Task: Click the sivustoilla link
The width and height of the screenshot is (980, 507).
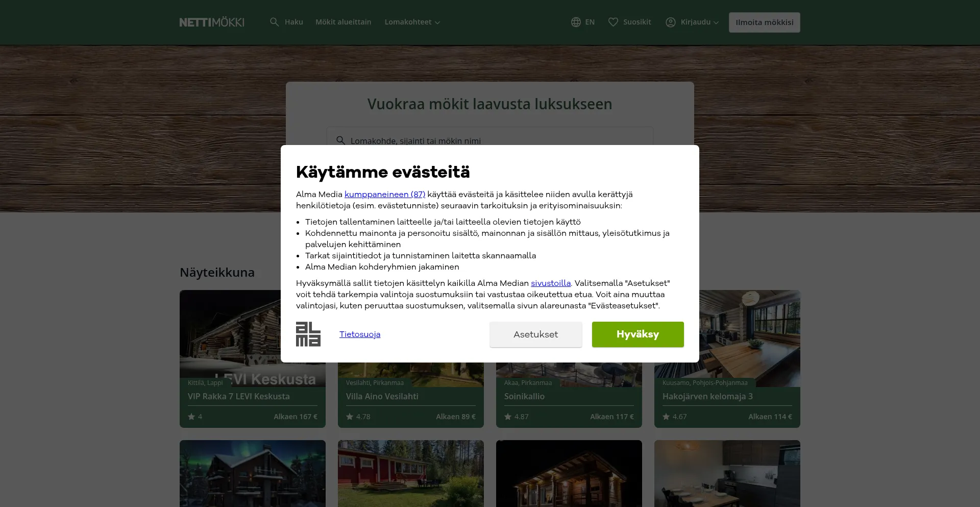Action: 550,283
